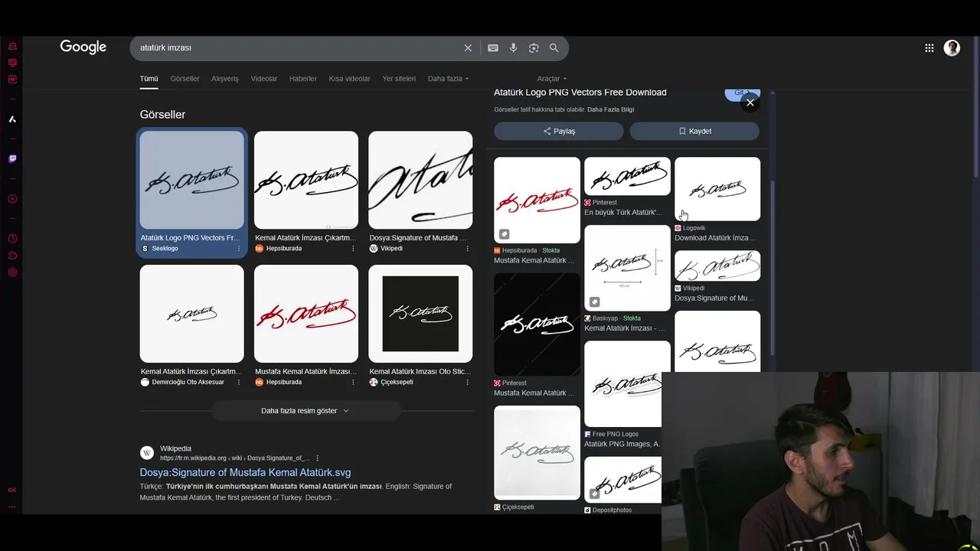Screen dimensions: 980x551
Task: Open options for Vikipedi image result
Action: (x=467, y=249)
